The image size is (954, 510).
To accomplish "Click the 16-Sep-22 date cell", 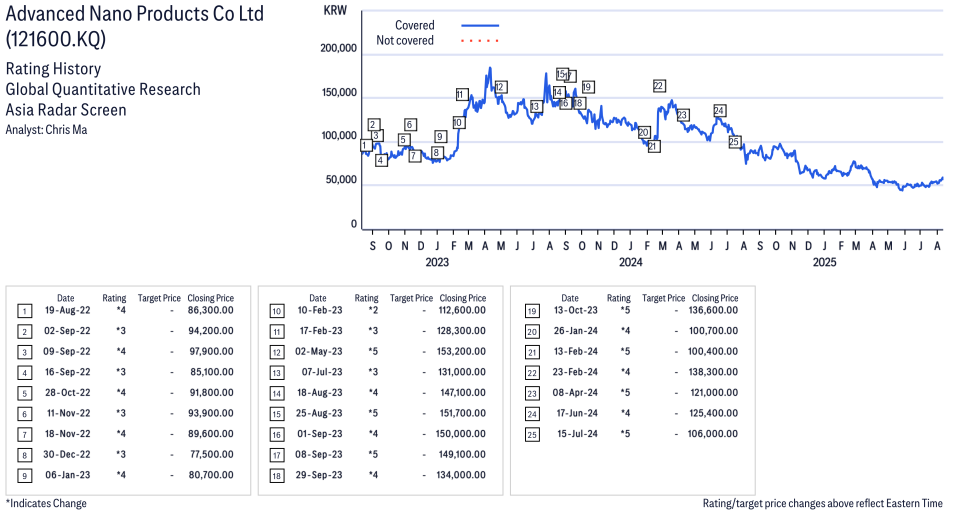I will tap(68, 372).
